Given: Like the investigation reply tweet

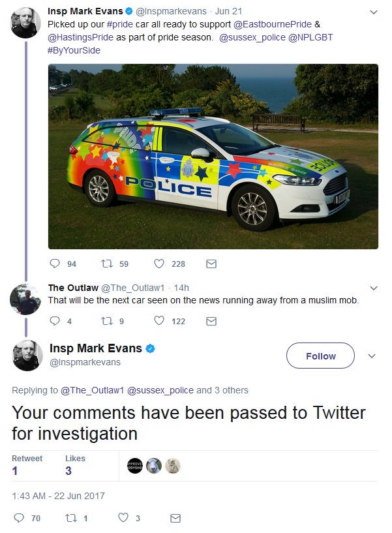Looking at the screenshot, I should point(123,518).
